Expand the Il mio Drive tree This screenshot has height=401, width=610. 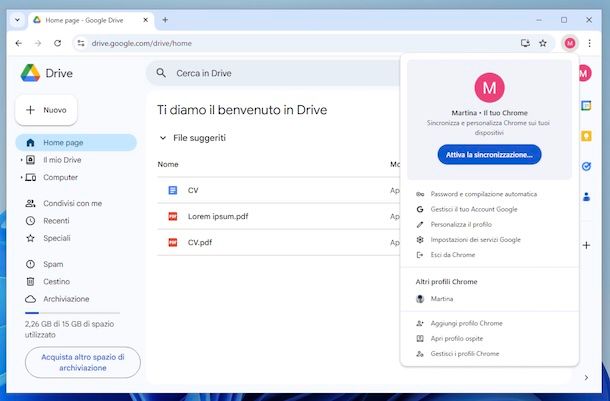click(21, 160)
